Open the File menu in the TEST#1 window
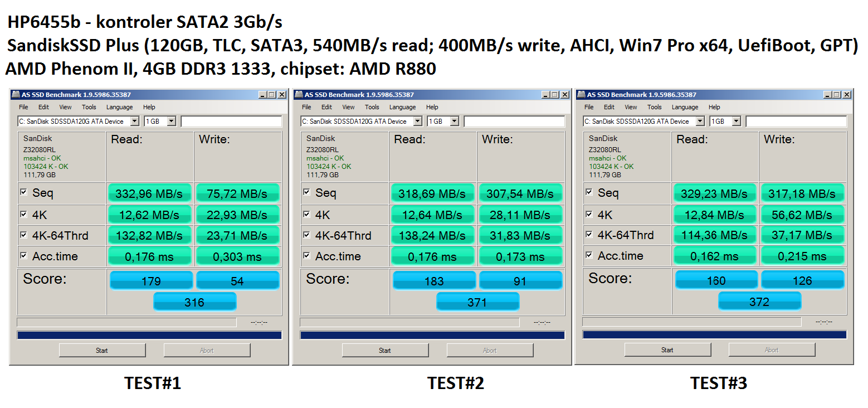The width and height of the screenshot is (868, 408). click(x=23, y=107)
